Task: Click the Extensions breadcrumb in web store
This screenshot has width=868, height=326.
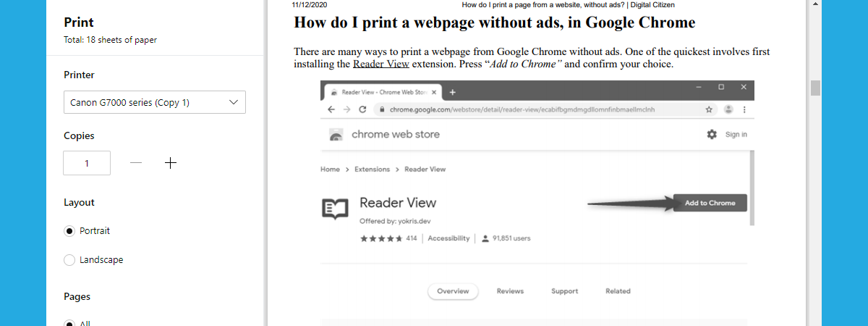Action: (x=372, y=169)
